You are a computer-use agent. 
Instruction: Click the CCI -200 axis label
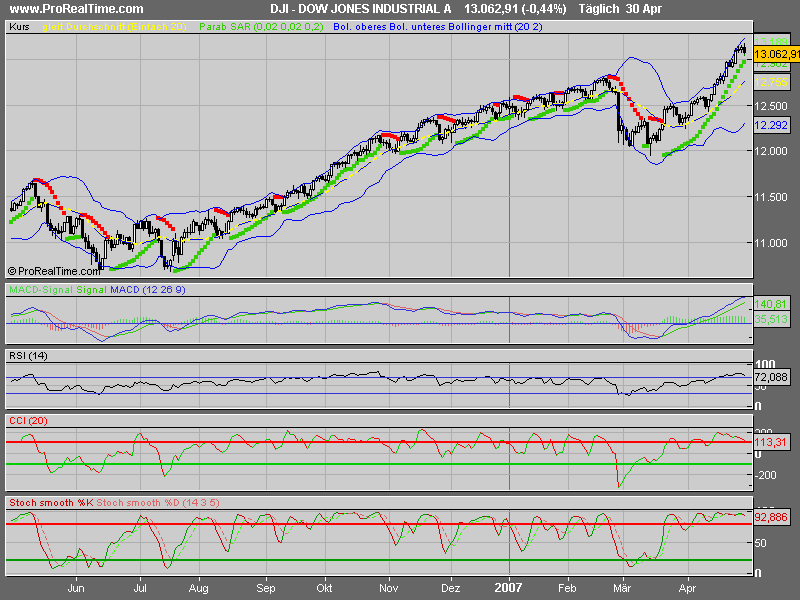(x=766, y=475)
